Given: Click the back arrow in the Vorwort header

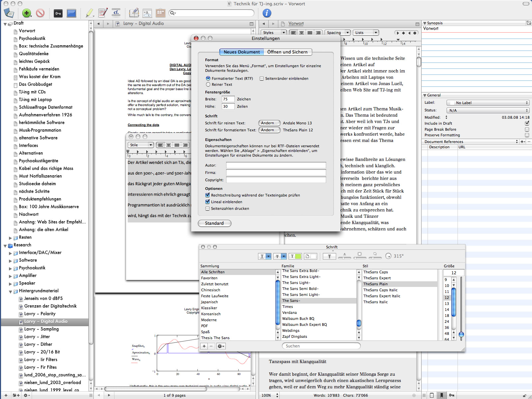Looking at the screenshot, I should (264, 24).
